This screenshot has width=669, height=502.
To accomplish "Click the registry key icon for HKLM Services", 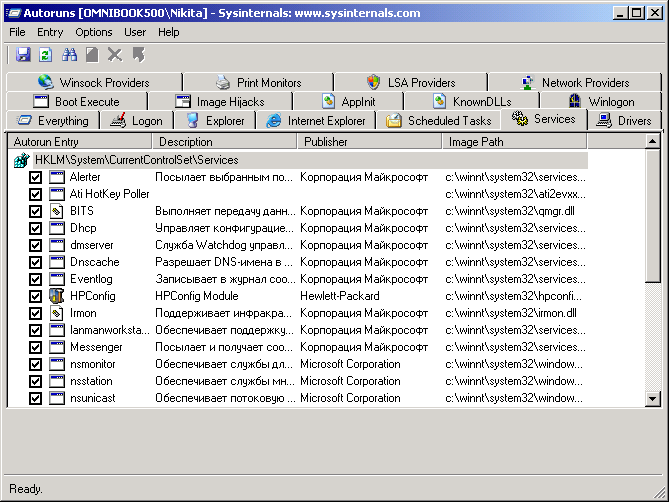I will [22, 160].
